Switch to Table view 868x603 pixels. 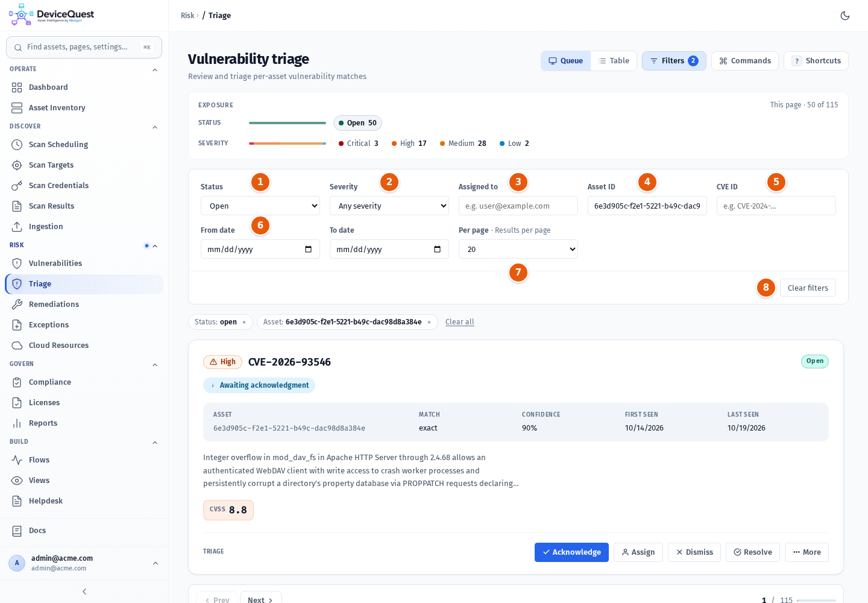614,61
